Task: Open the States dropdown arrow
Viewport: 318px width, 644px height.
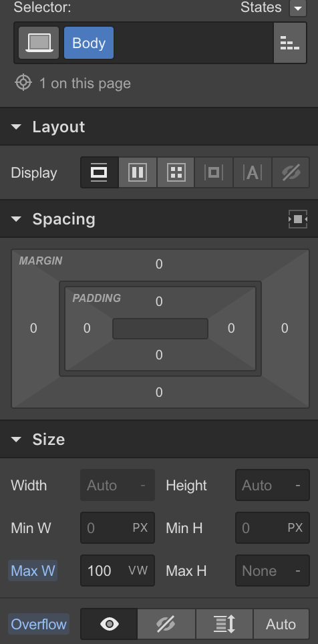Action: pos(298,8)
